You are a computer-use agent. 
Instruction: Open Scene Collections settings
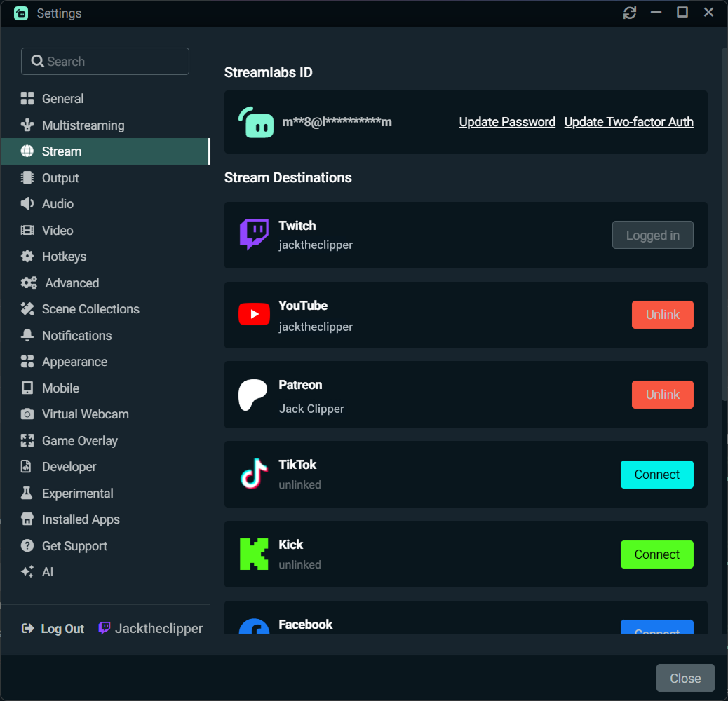(x=105, y=309)
